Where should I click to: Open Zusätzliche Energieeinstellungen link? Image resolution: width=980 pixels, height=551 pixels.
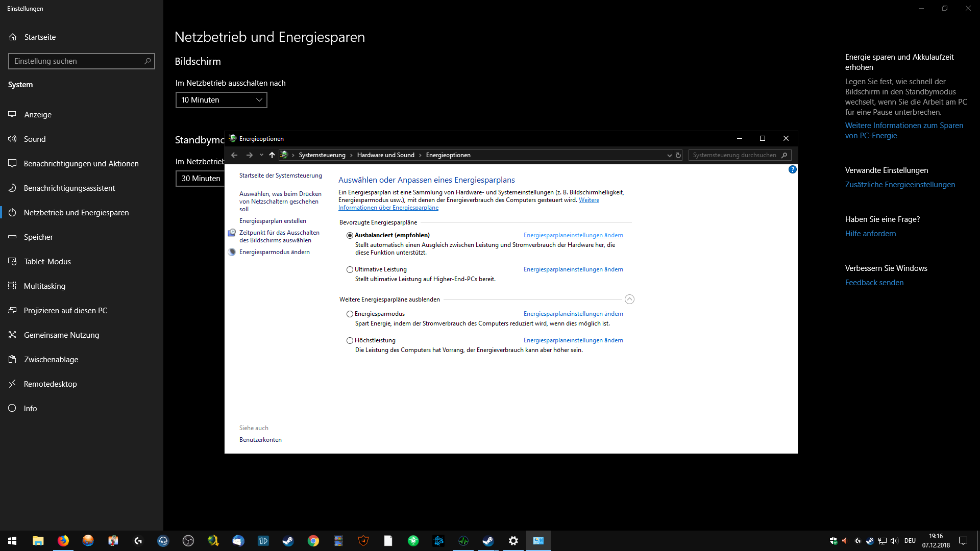[900, 185]
